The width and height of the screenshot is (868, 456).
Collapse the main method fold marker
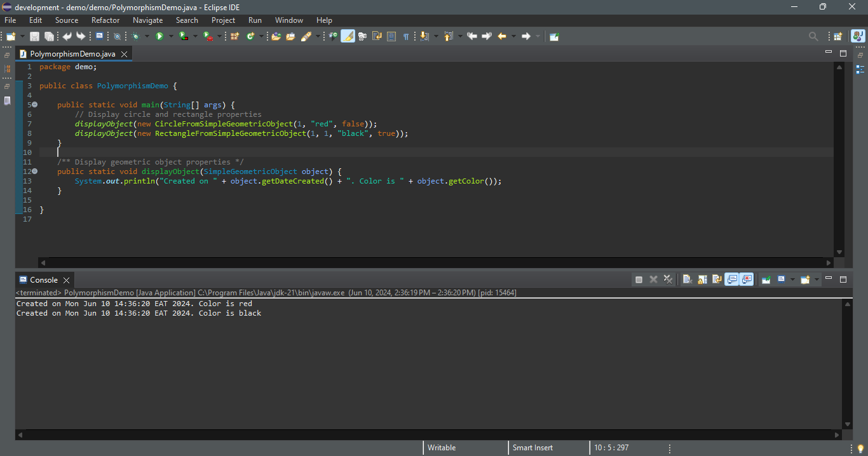pos(34,105)
